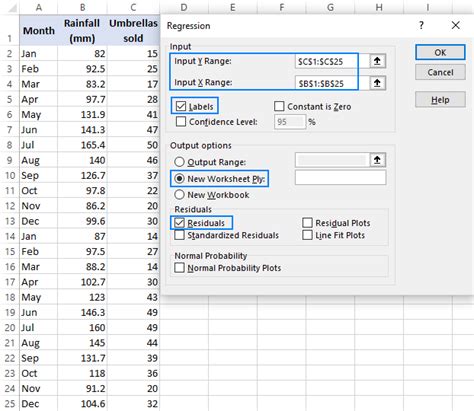This screenshot has height=411, width=474.
Task: Select column B header
Action: (82, 7)
